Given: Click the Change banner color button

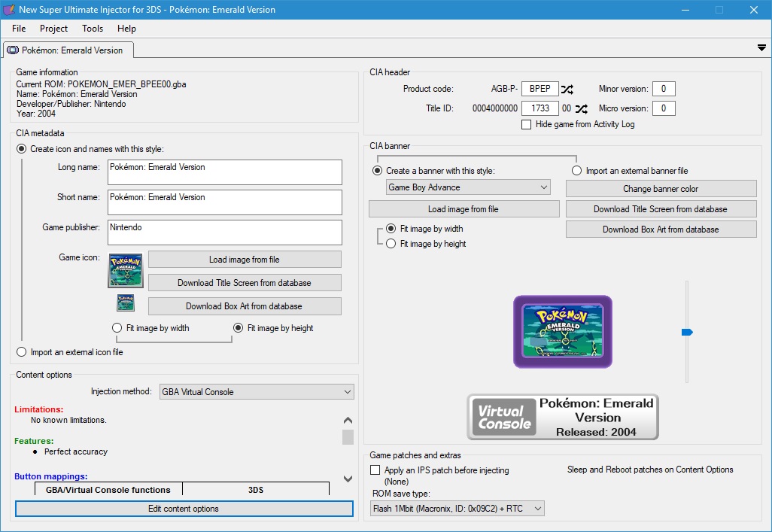Looking at the screenshot, I should tap(661, 189).
